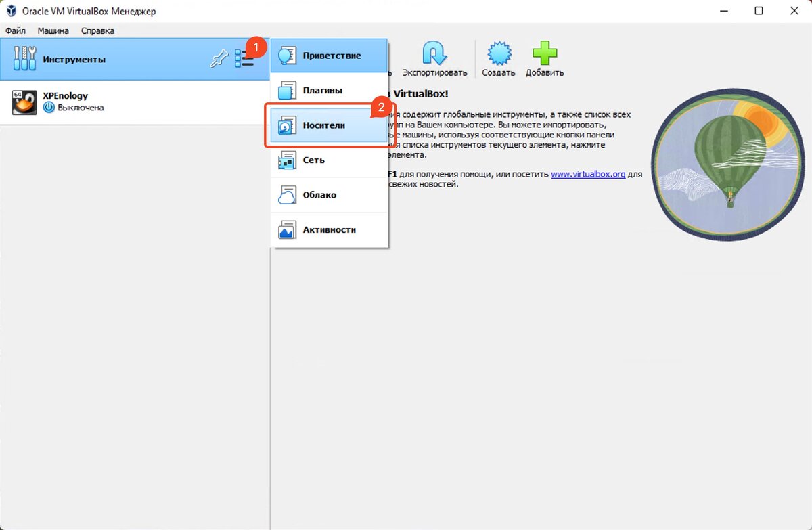Open the Файл menu
The image size is (812, 530).
pyautogui.click(x=16, y=30)
